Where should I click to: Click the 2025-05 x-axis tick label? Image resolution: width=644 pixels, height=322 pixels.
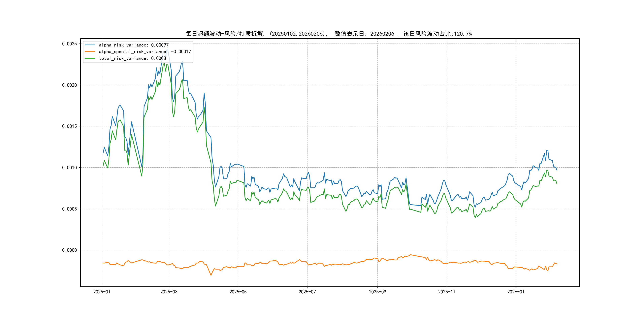point(238,292)
